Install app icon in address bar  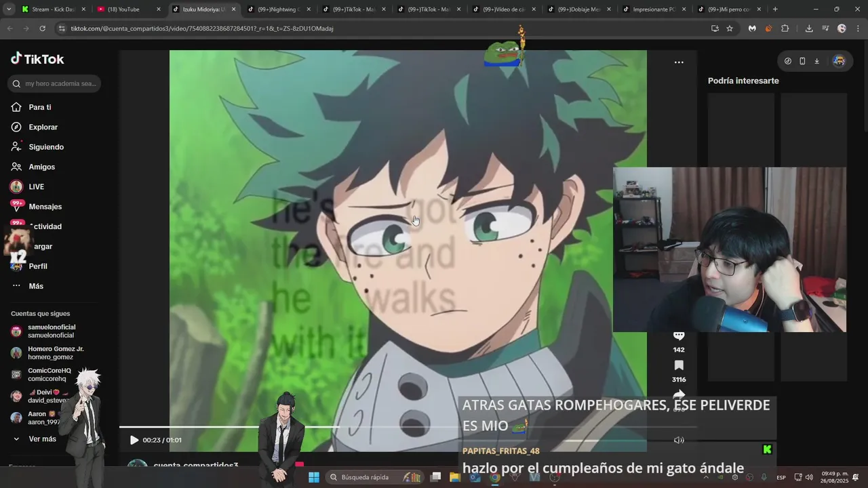point(715,28)
